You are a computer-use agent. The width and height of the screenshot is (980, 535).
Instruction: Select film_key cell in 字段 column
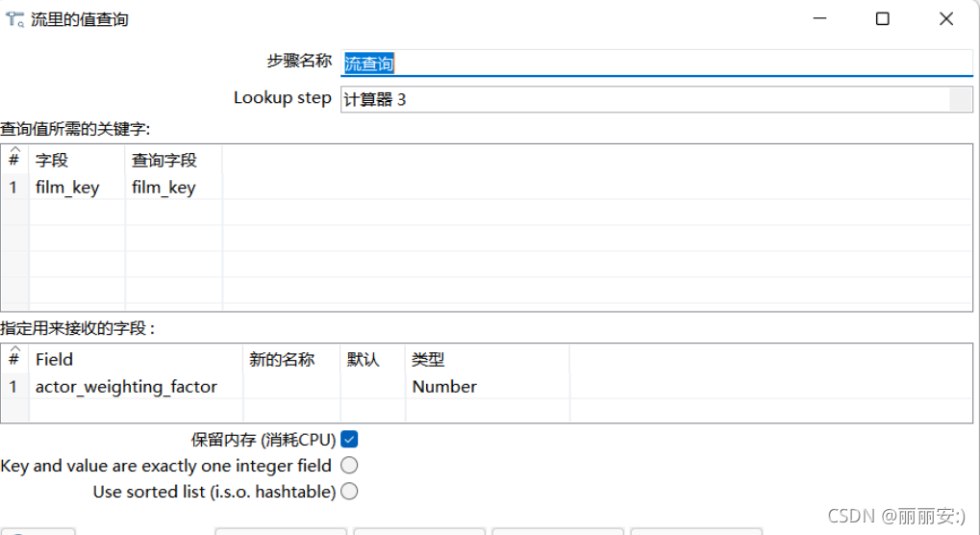click(77, 188)
